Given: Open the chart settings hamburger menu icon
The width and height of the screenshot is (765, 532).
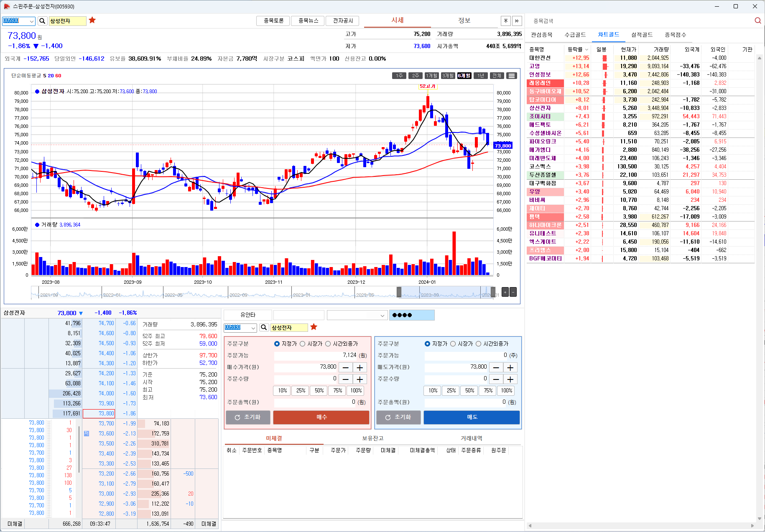Looking at the screenshot, I should (x=511, y=76).
